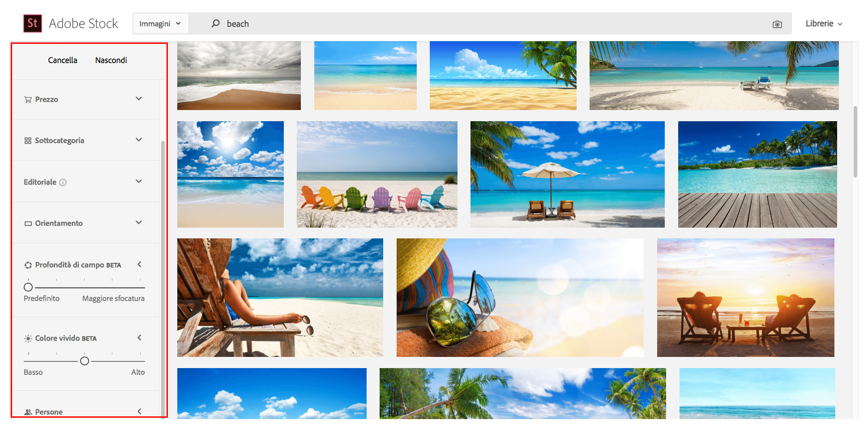This screenshot has width=868, height=424.
Task: Click the Maggiore sfocatura slider end
Action: pyautogui.click(x=113, y=299)
